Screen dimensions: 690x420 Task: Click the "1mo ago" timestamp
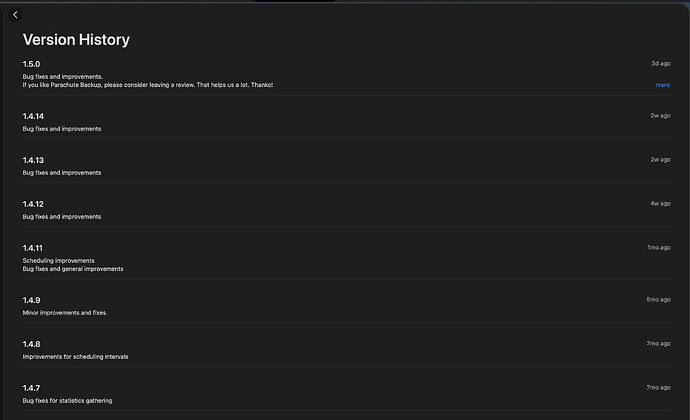658,247
